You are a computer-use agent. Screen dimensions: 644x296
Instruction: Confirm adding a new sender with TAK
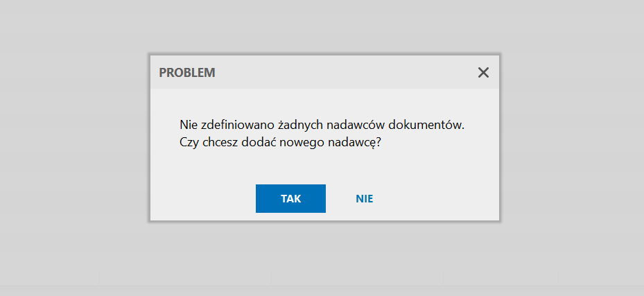(x=290, y=199)
